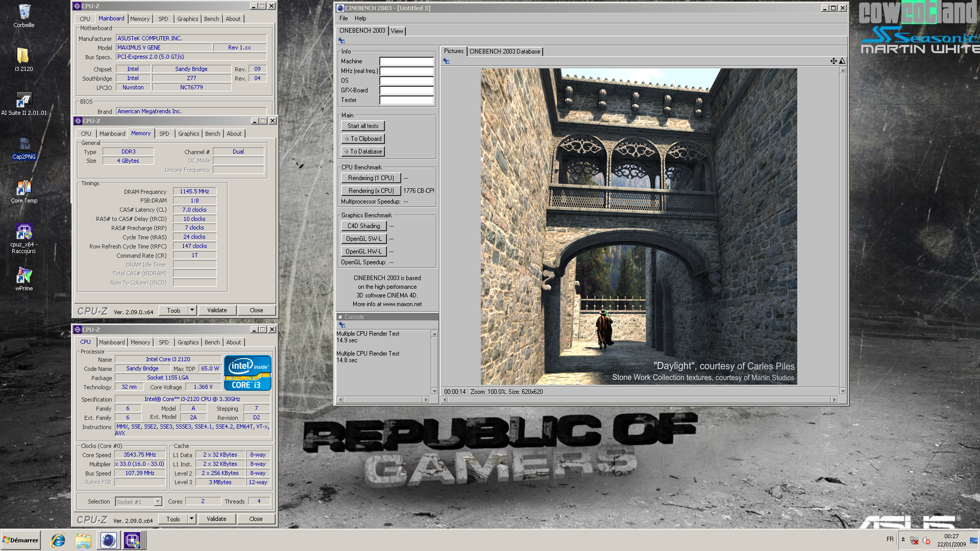The height and width of the screenshot is (551, 980).
Task: Open Tools dropdown arrow in CPU tab window
Action: 192,519
